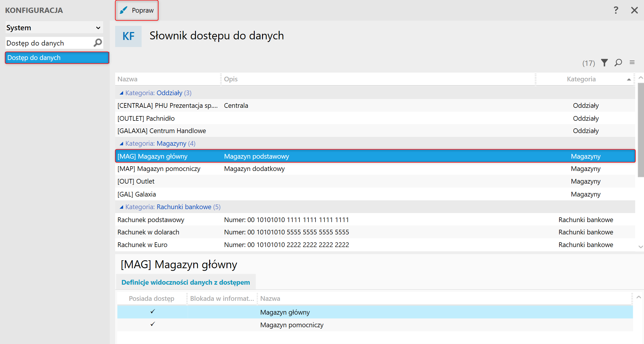The width and height of the screenshot is (644, 344).
Task: Toggle access checkmark for Magazyn pomocniczy
Action: click(x=152, y=324)
